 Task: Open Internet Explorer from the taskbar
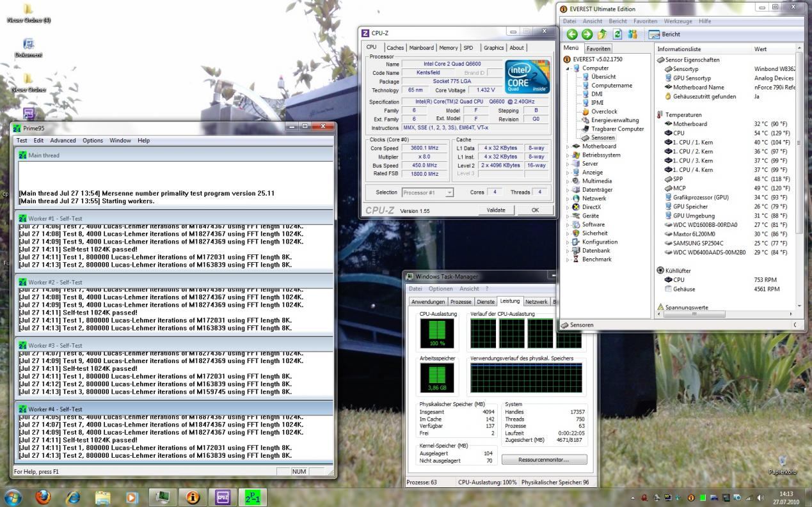(74, 497)
